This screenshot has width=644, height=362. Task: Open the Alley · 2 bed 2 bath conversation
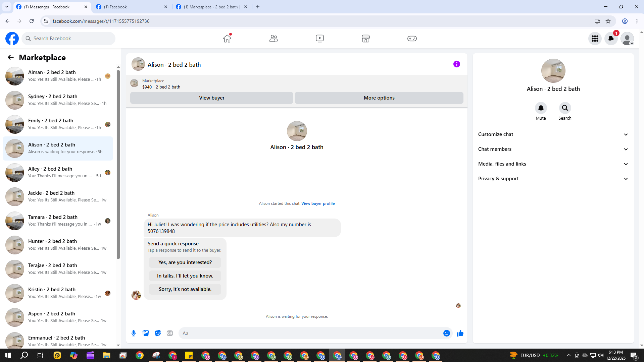point(58,173)
